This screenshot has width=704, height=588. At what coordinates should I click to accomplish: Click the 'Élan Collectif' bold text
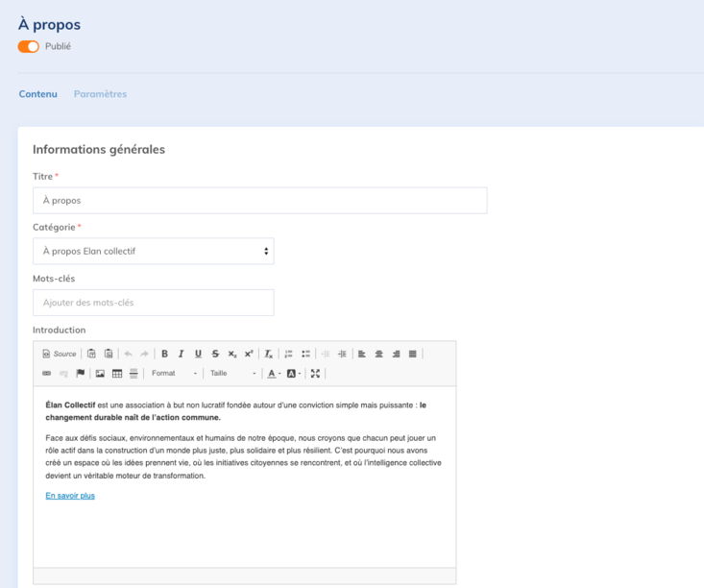(70, 404)
